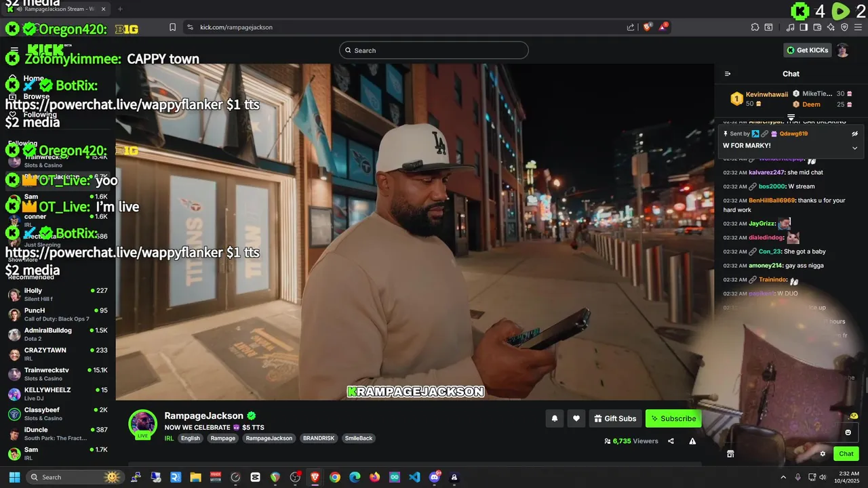This screenshot has height=488, width=868.
Task: Open the new tab plus button
Action: [x=120, y=9]
